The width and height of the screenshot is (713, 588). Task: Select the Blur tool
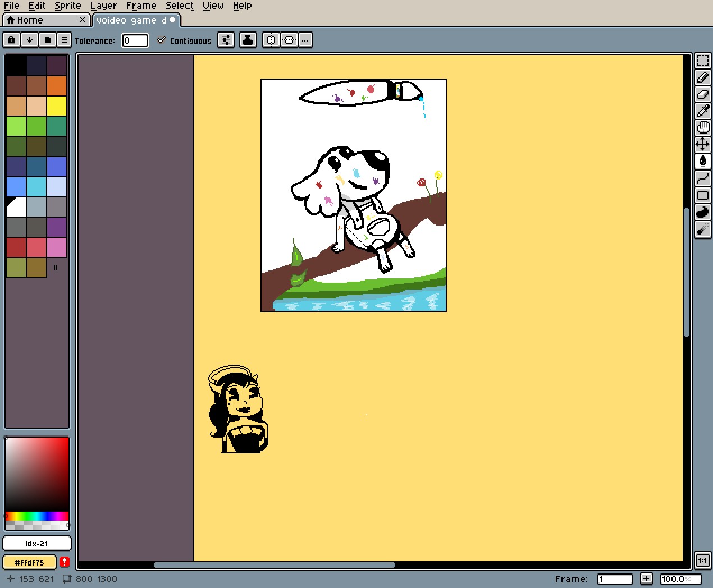(x=702, y=229)
